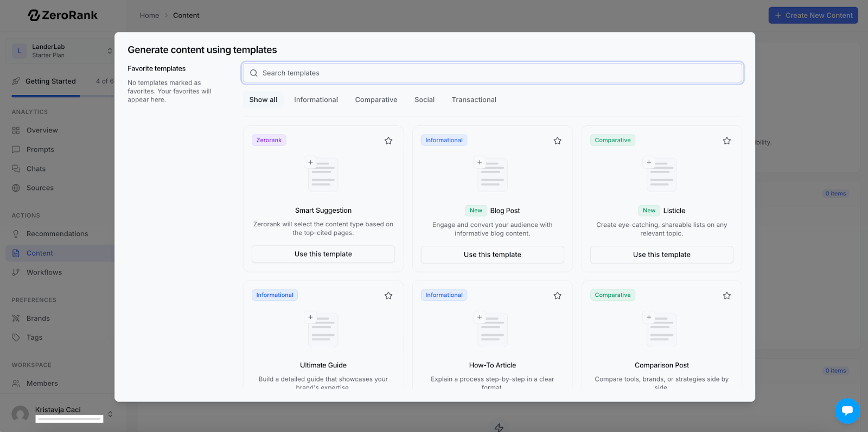Open Getting Started checklist
Screen dimensions: 868x432
coord(50,81)
